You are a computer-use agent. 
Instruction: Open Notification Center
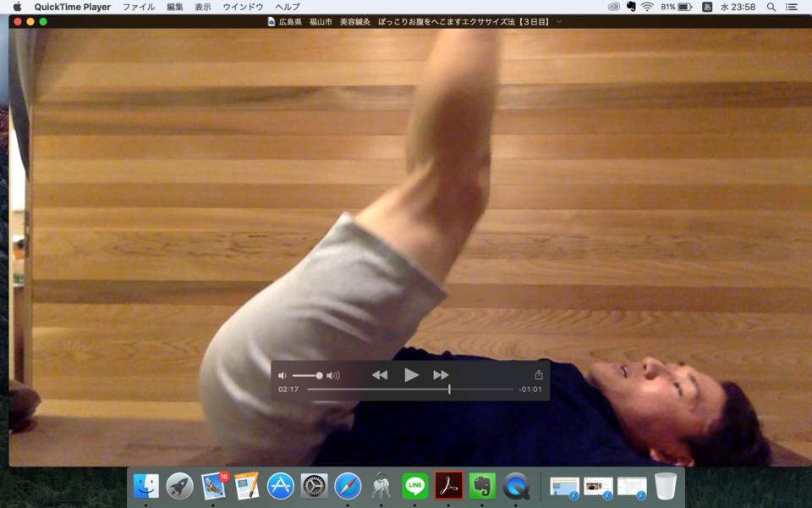coord(792,7)
